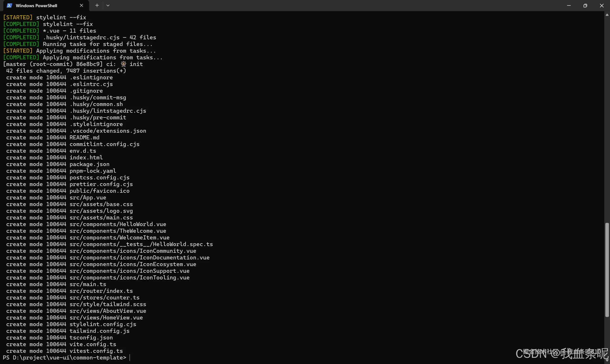Viewport: 610px width, 364px height.
Task: Click the src/App.vue line in output
Action: click(x=56, y=197)
